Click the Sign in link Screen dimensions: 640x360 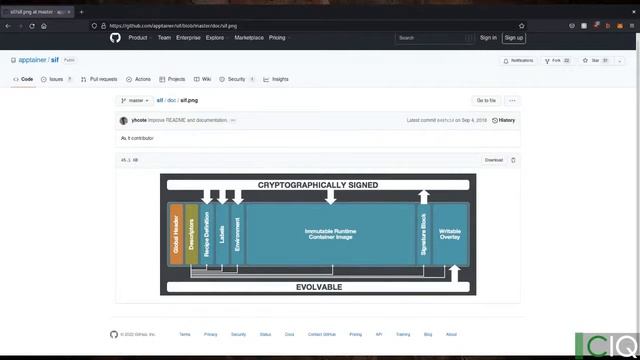488,38
